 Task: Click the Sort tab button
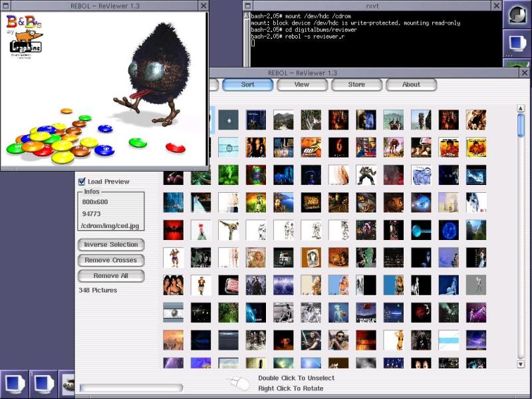point(247,84)
